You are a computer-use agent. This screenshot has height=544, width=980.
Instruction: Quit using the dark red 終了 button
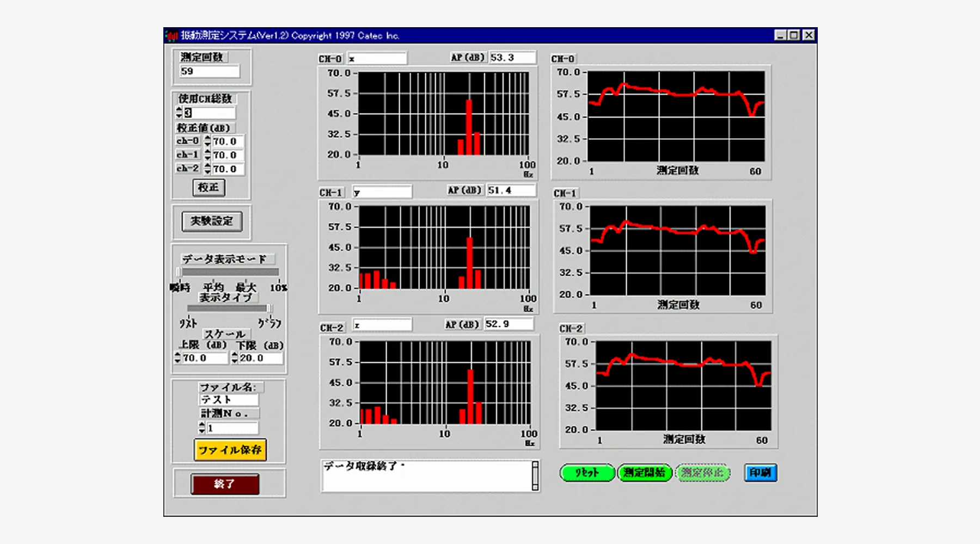click(225, 484)
